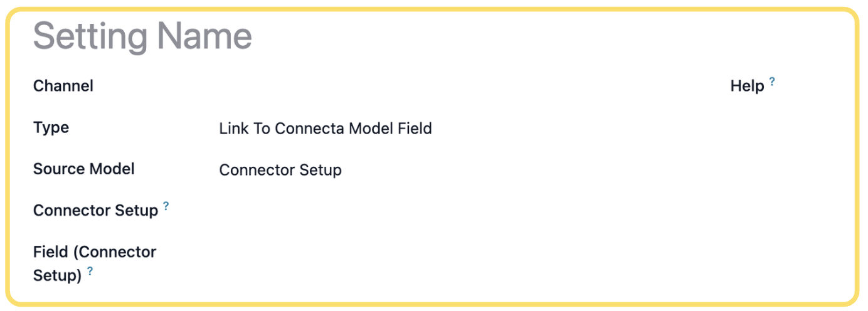Click the question mark icon after Field (Connector Setup)
The height and width of the screenshot is (311, 868).
coord(90,271)
